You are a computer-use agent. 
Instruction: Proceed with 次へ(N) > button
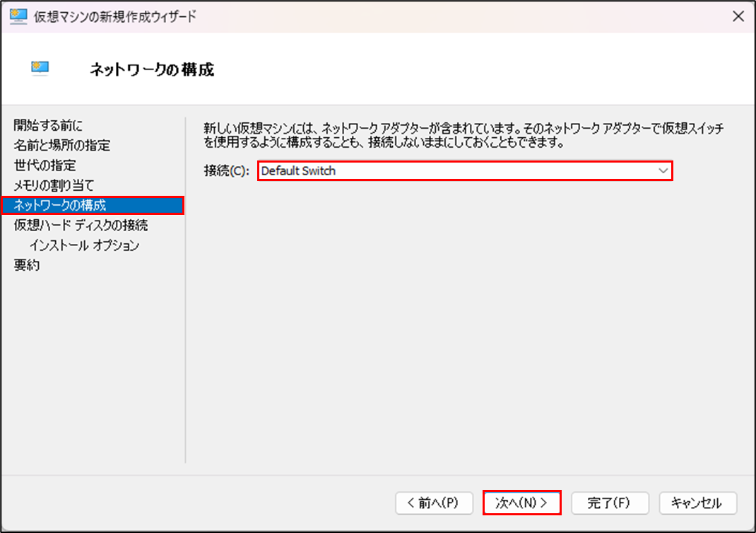[x=521, y=503]
